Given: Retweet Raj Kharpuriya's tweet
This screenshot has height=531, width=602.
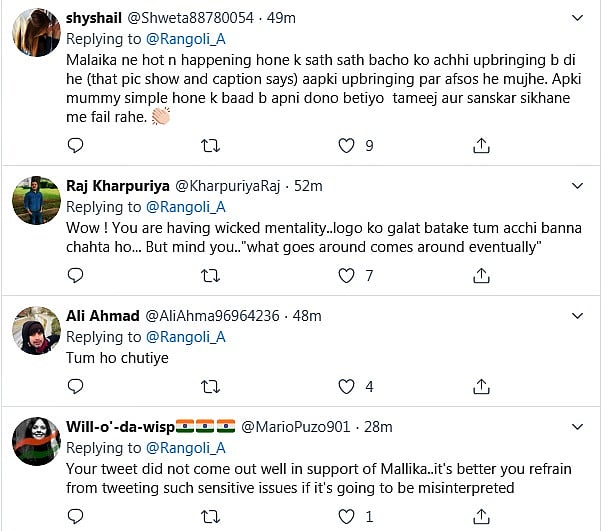Looking at the screenshot, I should pyautogui.click(x=211, y=276).
